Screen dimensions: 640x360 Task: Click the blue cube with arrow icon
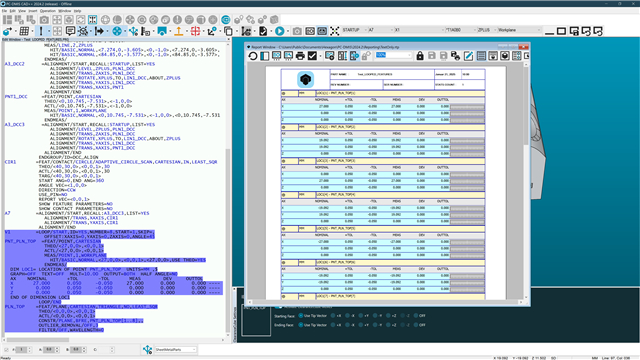coord(7,31)
